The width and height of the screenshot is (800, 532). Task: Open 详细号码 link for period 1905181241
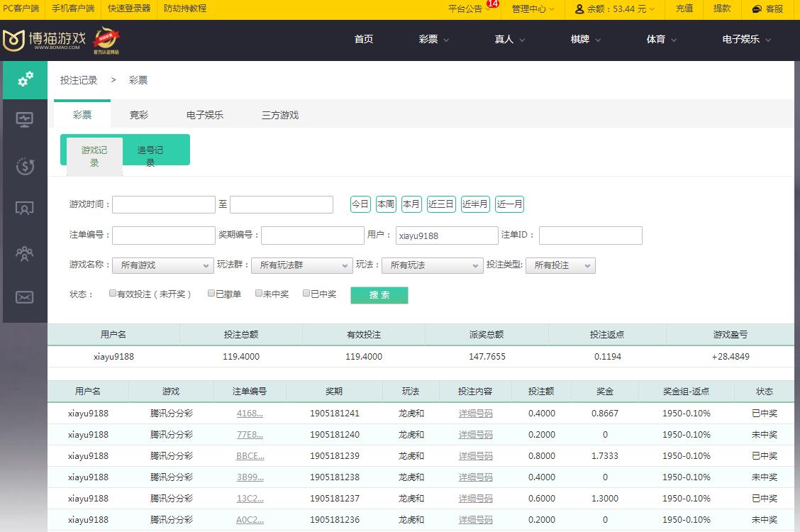475,414
